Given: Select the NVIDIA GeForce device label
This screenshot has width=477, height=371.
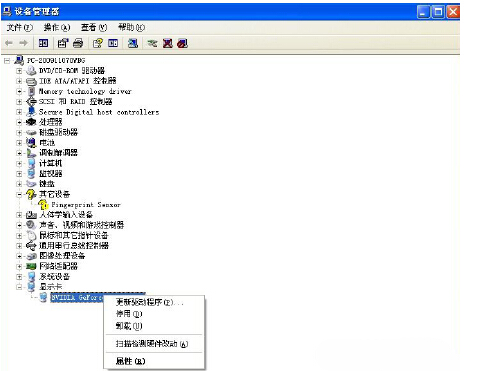Looking at the screenshot, I should point(77,297).
